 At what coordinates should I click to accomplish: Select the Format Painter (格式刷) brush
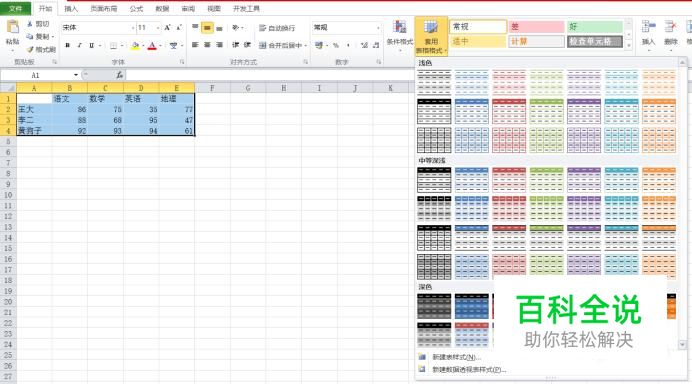[30, 49]
